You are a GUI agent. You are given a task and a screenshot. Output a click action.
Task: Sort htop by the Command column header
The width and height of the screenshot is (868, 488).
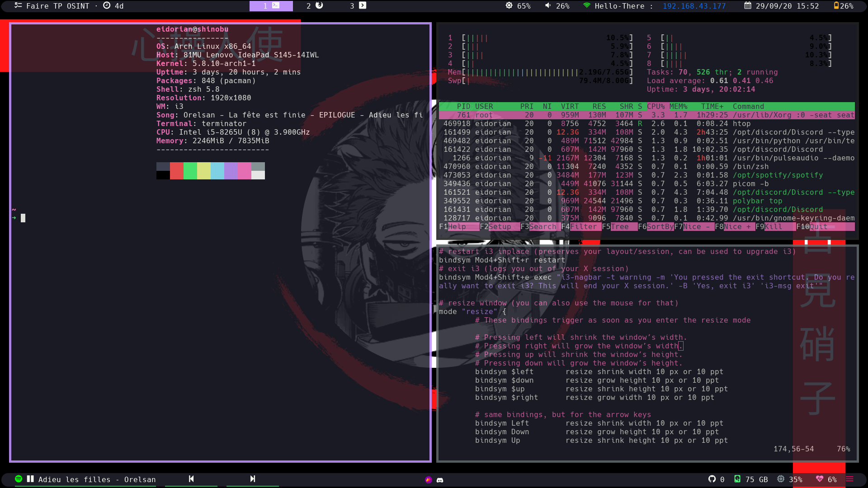748,107
